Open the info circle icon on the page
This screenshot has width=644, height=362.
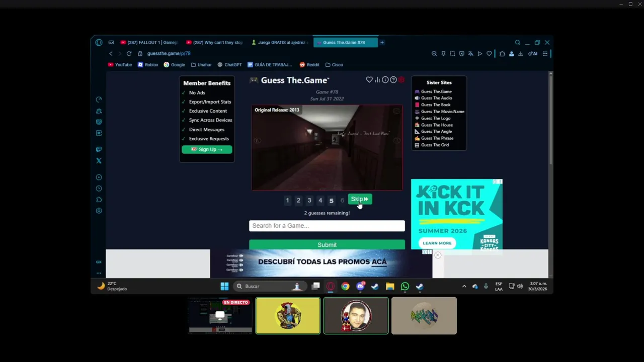pos(385,80)
